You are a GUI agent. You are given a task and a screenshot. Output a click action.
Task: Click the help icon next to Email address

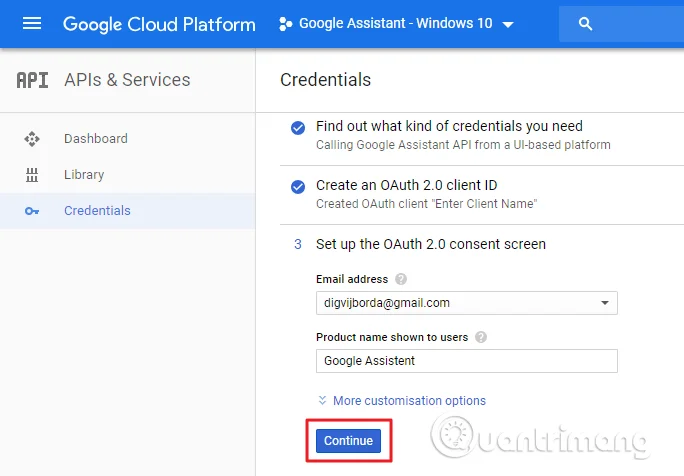401,279
